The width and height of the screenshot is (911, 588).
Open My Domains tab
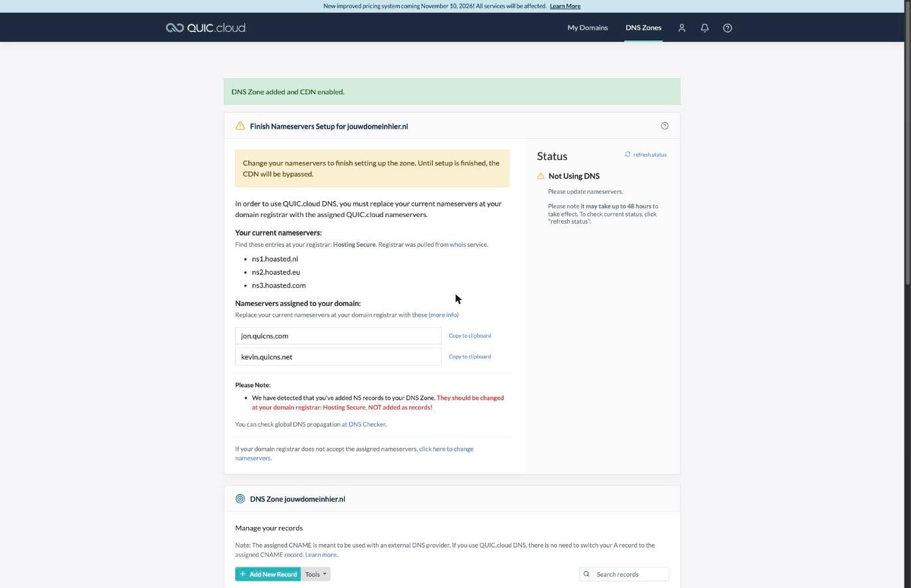tap(588, 28)
